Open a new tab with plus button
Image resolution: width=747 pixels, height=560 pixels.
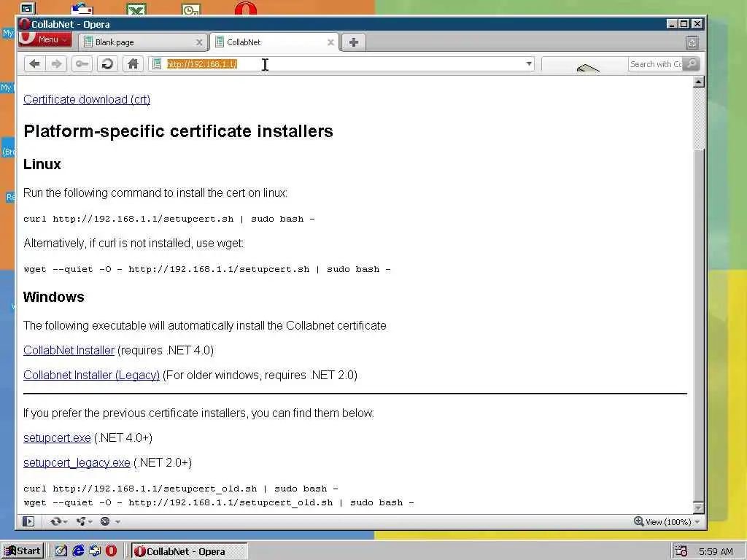pos(354,42)
